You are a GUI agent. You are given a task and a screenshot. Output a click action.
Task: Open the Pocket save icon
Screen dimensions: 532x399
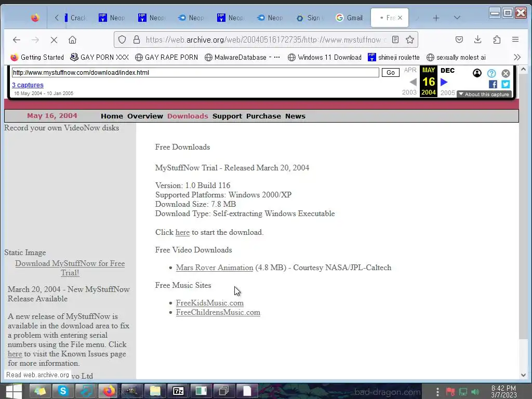tap(459, 39)
